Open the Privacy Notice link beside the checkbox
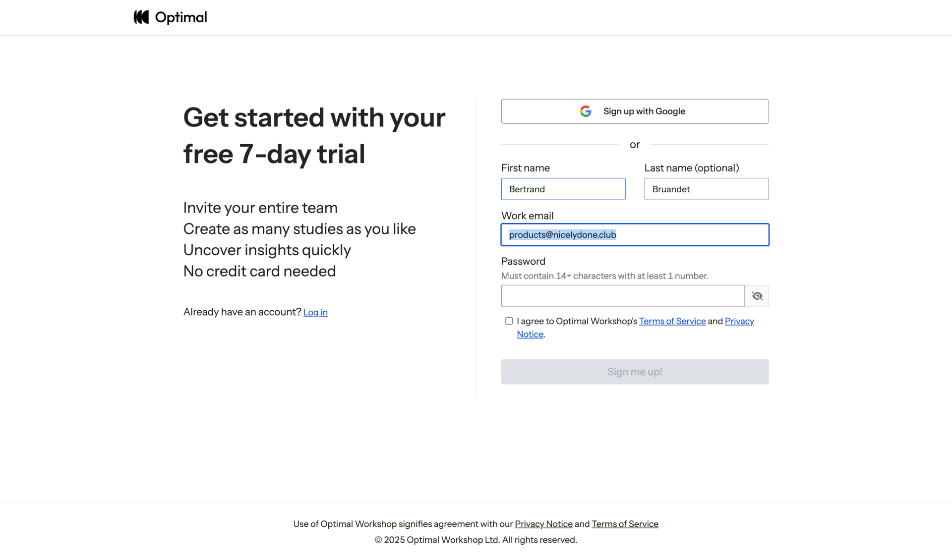The image size is (952, 560). [739, 321]
